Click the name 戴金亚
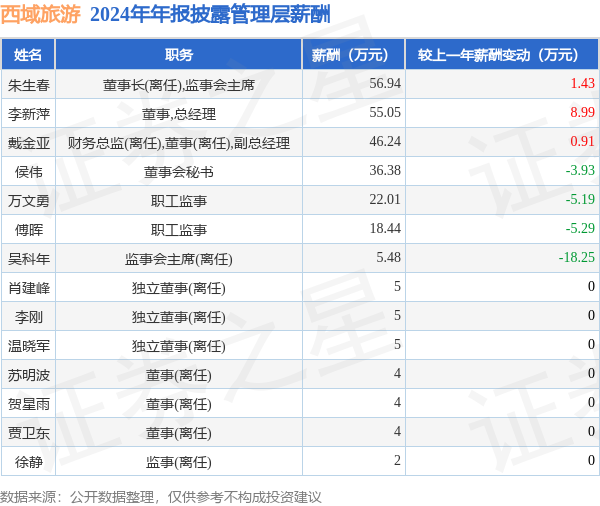The width and height of the screenshot is (600, 506). [x=29, y=143]
